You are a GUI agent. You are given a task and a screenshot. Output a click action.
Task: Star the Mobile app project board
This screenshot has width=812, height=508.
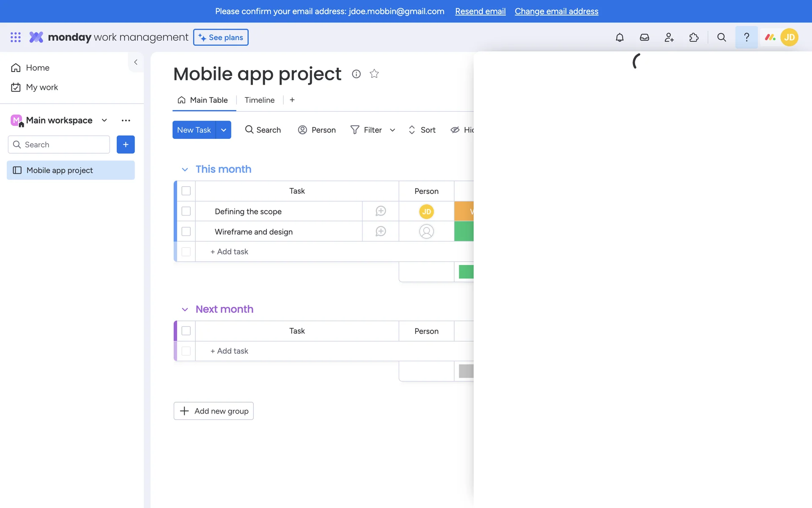pos(374,74)
